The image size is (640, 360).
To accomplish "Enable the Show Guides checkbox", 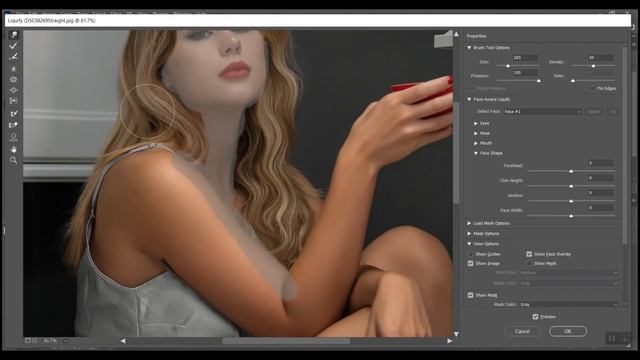I will click(x=471, y=254).
